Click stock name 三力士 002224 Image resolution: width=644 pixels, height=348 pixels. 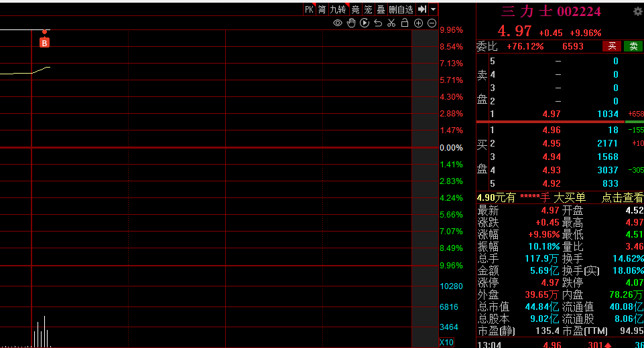click(551, 11)
